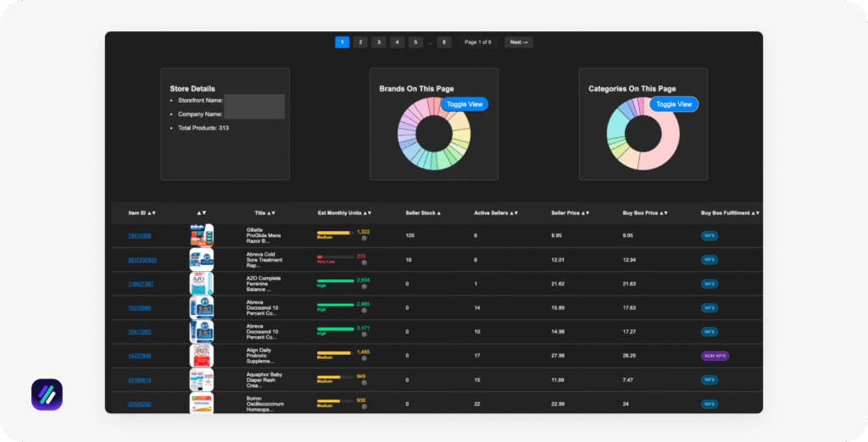Viewport: 868px width, 442px height.
Task: Click the Next page button
Action: pyautogui.click(x=519, y=42)
